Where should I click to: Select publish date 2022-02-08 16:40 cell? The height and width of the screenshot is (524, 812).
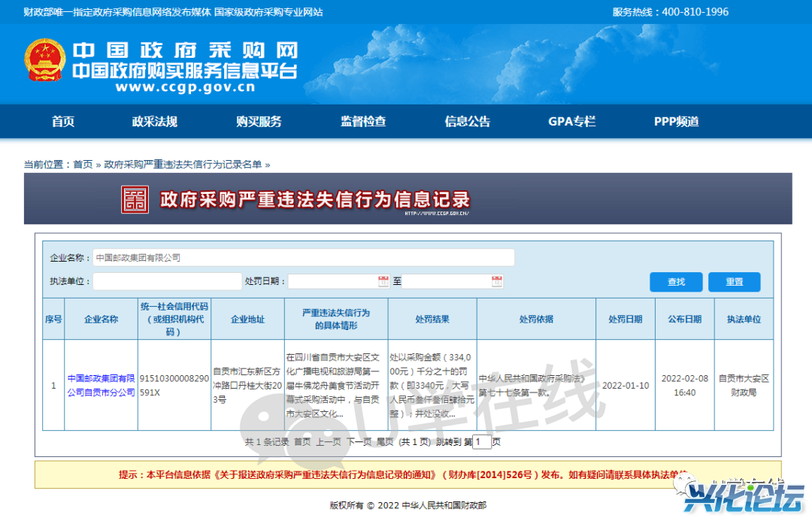685,385
